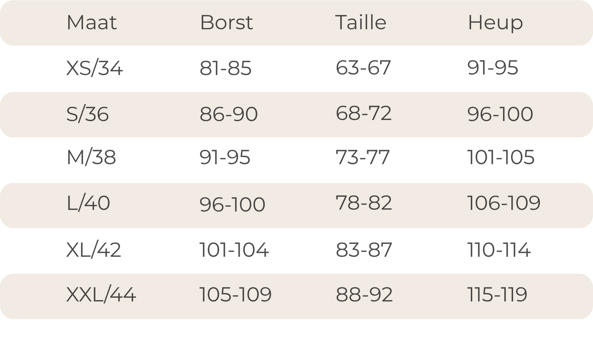This screenshot has height=364, width=593.
Task: Select the M/38 size label
Action: click(x=91, y=158)
